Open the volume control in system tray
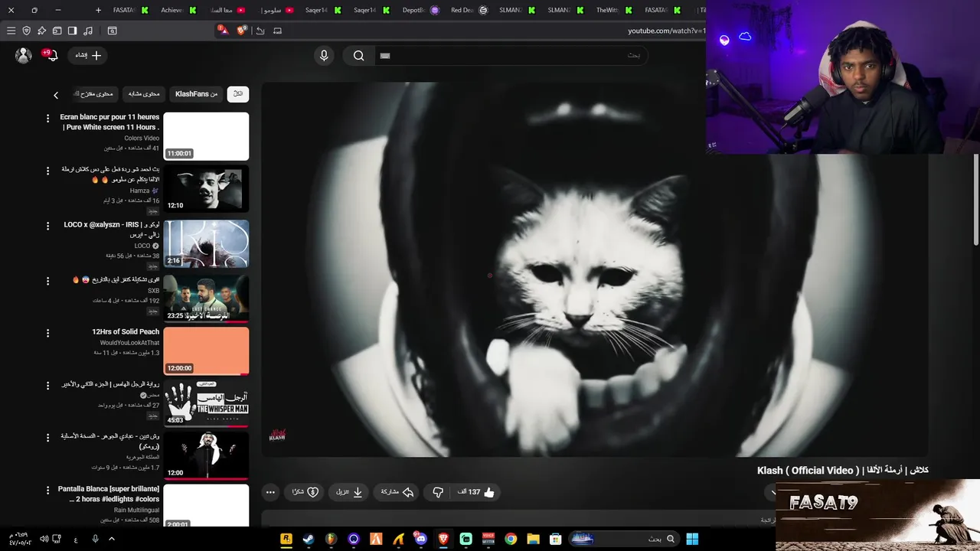Image resolution: width=980 pixels, height=551 pixels. pos(44,539)
